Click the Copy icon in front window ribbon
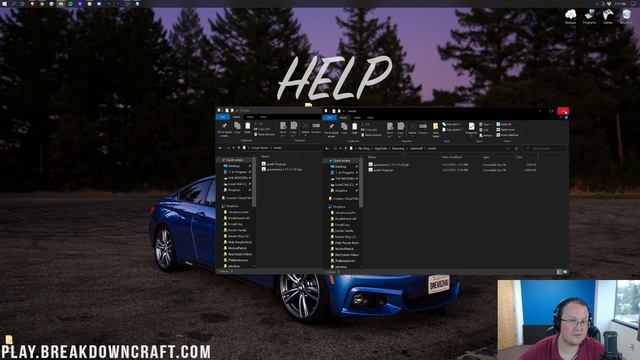This screenshot has height=360, width=640. coord(344,128)
